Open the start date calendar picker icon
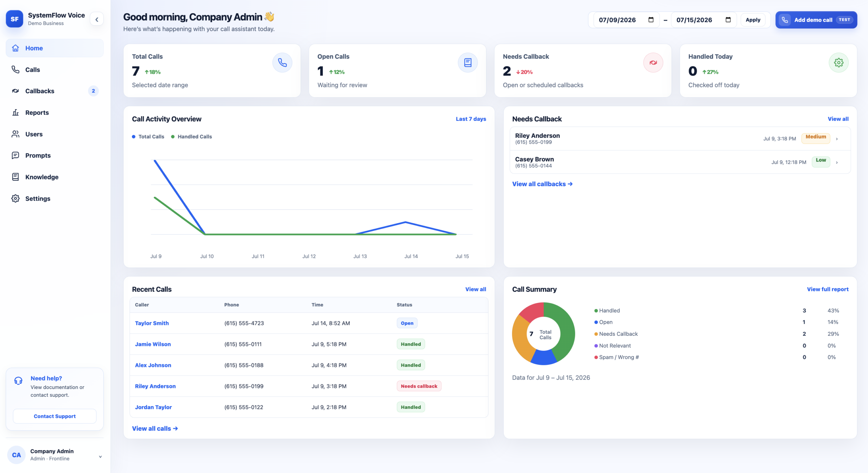 (x=651, y=20)
